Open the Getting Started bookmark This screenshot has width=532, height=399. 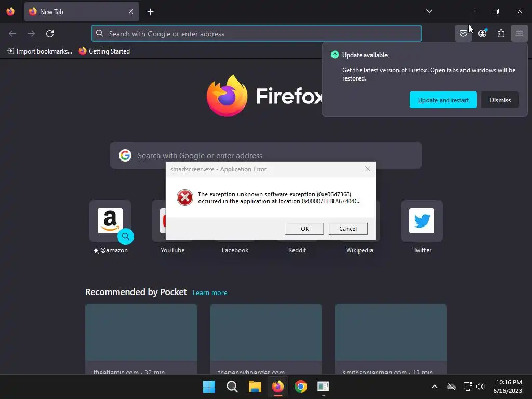point(104,51)
